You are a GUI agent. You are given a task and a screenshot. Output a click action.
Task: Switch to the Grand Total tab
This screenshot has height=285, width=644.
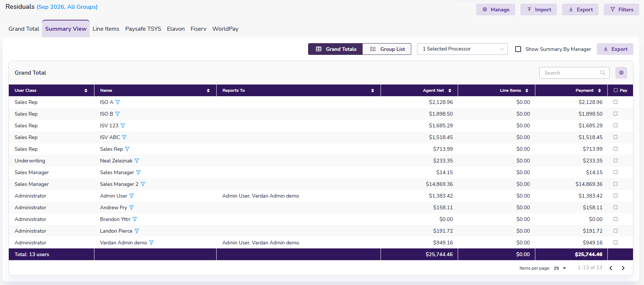pyautogui.click(x=24, y=29)
